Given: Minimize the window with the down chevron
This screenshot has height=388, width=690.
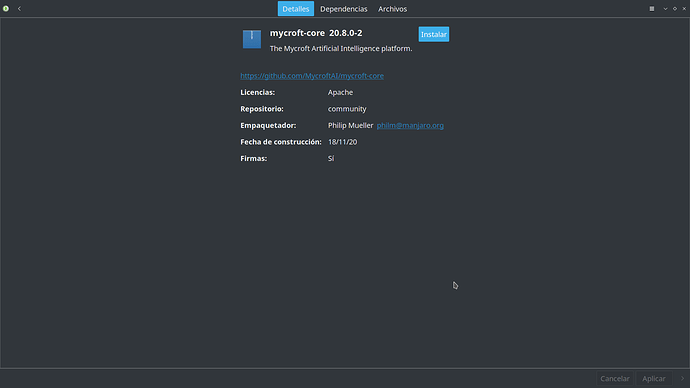Looking at the screenshot, I should pyautogui.click(x=665, y=9).
